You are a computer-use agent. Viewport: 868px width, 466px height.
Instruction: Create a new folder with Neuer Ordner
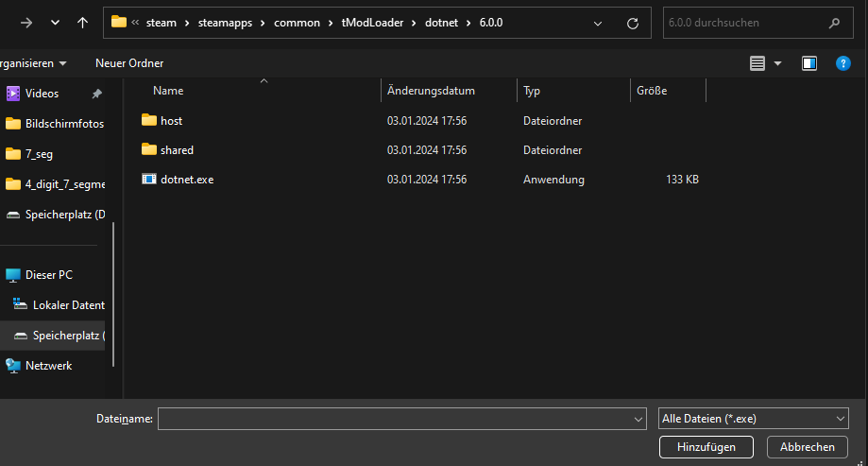(129, 63)
